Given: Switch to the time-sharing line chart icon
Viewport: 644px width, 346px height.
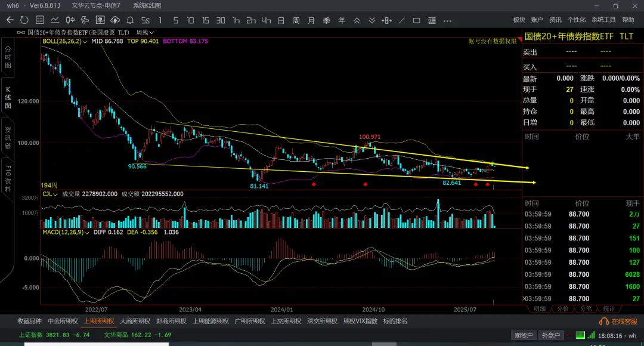Looking at the screenshot, I should (x=55, y=20).
